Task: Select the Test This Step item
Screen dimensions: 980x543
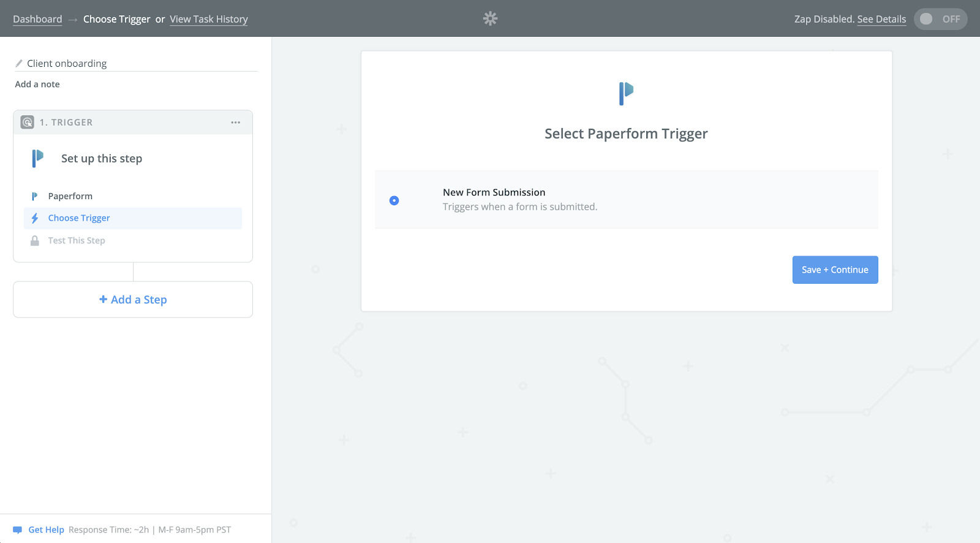Action: pyautogui.click(x=133, y=241)
